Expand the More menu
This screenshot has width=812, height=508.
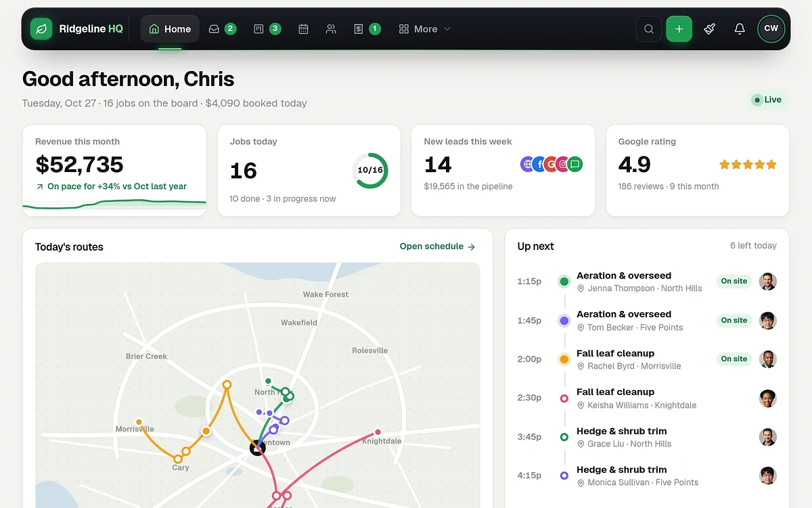(425, 29)
